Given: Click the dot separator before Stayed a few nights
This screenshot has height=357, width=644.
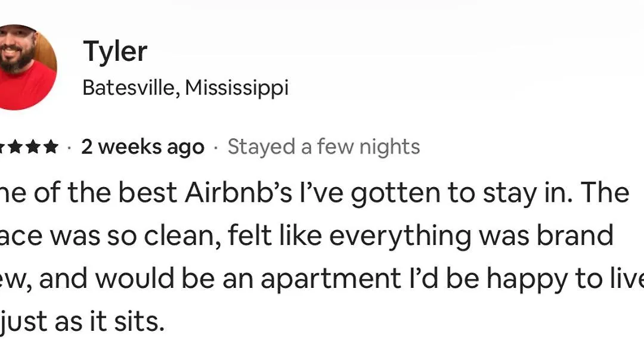Looking at the screenshot, I should (216, 148).
